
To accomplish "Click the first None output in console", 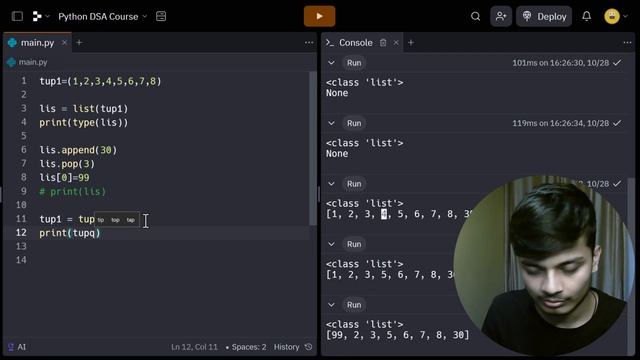I will click(x=337, y=93).
